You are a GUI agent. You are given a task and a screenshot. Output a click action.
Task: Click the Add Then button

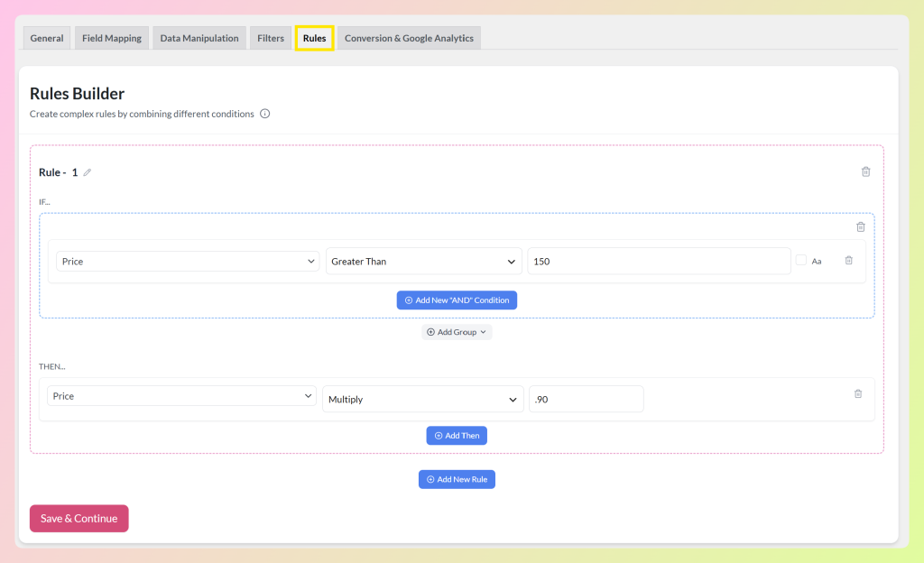coord(457,436)
